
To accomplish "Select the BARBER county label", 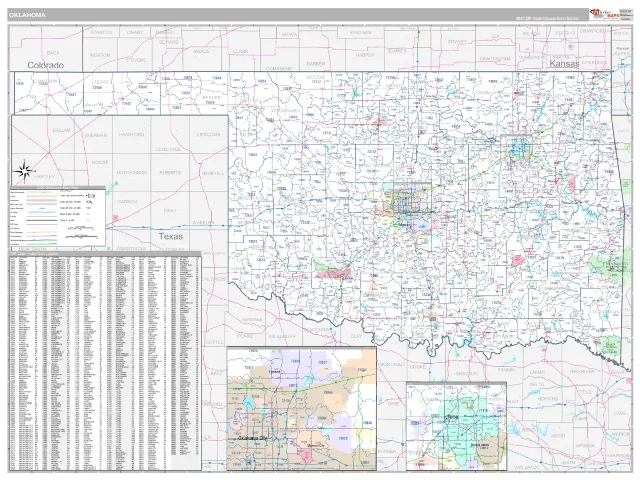I will coord(316,64).
